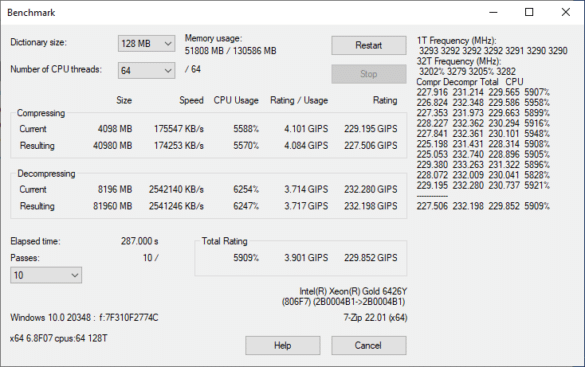The height and width of the screenshot is (367, 585).
Task: Open the Dictionary size dropdown
Action: point(146,44)
